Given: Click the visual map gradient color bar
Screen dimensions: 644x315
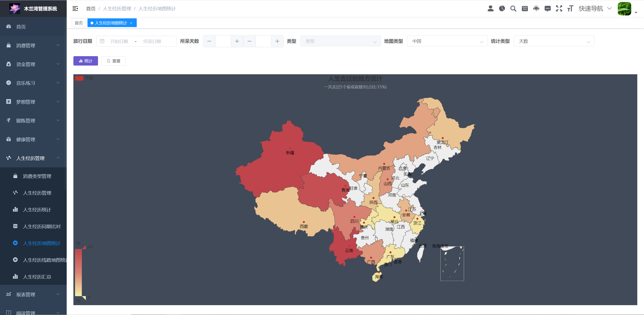Looking at the screenshot, I should [79, 272].
